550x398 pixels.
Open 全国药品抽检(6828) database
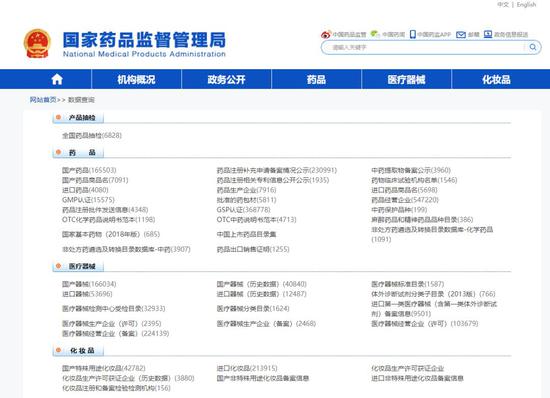pyautogui.click(x=92, y=135)
